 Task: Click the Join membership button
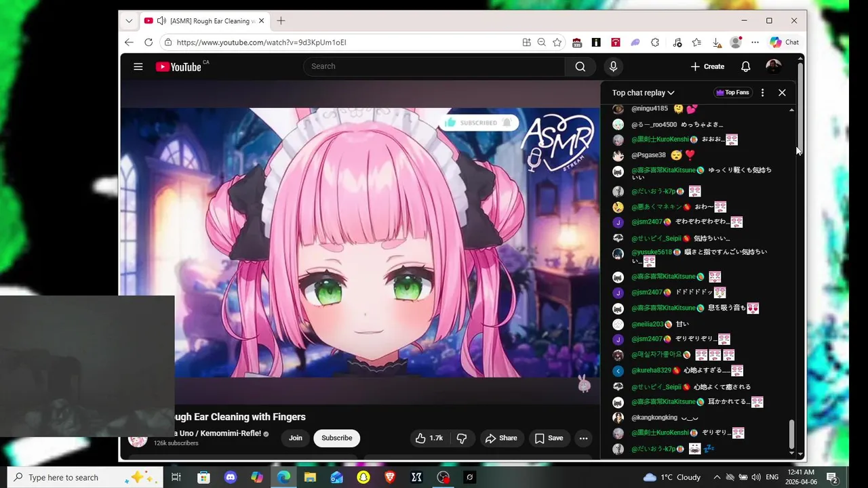tap(296, 438)
